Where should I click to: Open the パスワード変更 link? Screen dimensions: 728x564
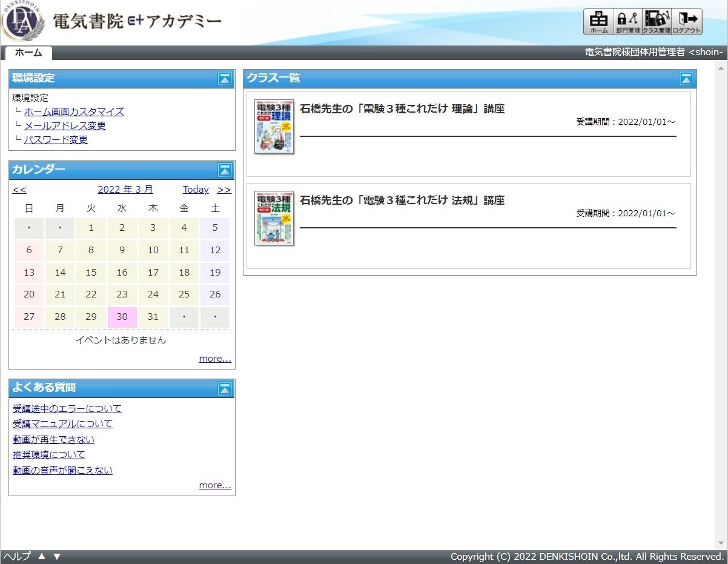pyautogui.click(x=56, y=139)
